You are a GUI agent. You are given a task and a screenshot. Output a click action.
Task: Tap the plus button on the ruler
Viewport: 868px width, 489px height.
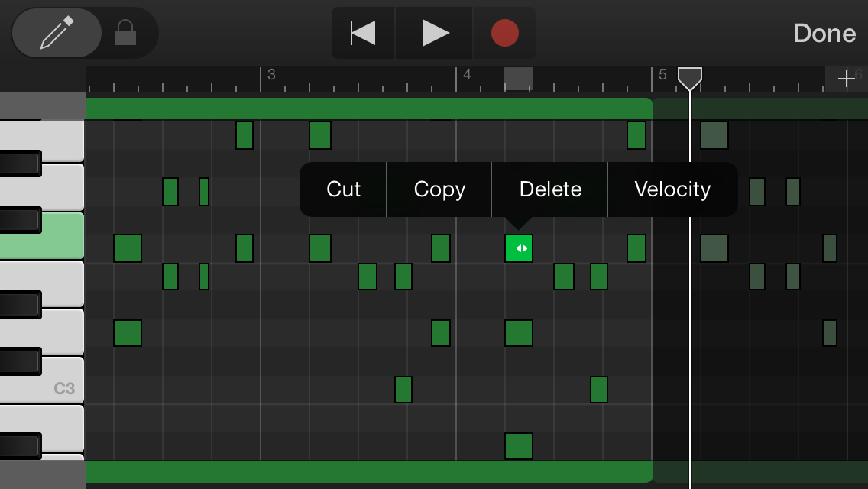click(846, 79)
